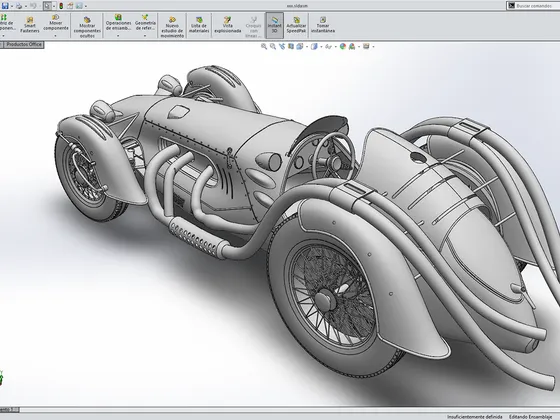Click Previous view icon

(282, 46)
